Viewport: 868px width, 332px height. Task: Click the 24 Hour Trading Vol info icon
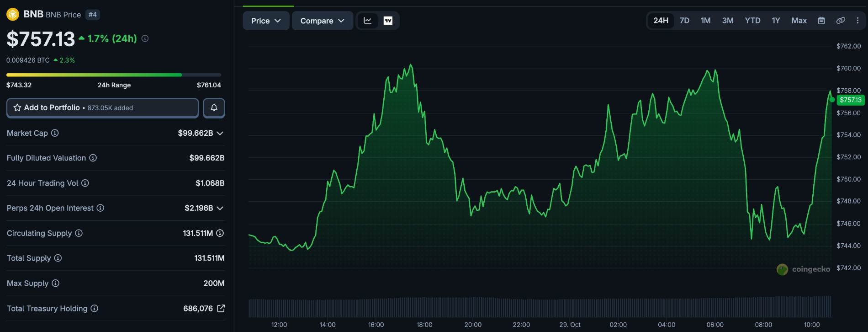(85, 183)
